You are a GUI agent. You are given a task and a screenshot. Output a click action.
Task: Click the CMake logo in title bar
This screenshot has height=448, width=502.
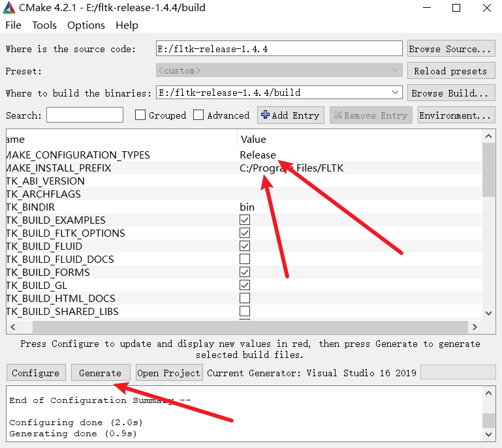pyautogui.click(x=9, y=8)
